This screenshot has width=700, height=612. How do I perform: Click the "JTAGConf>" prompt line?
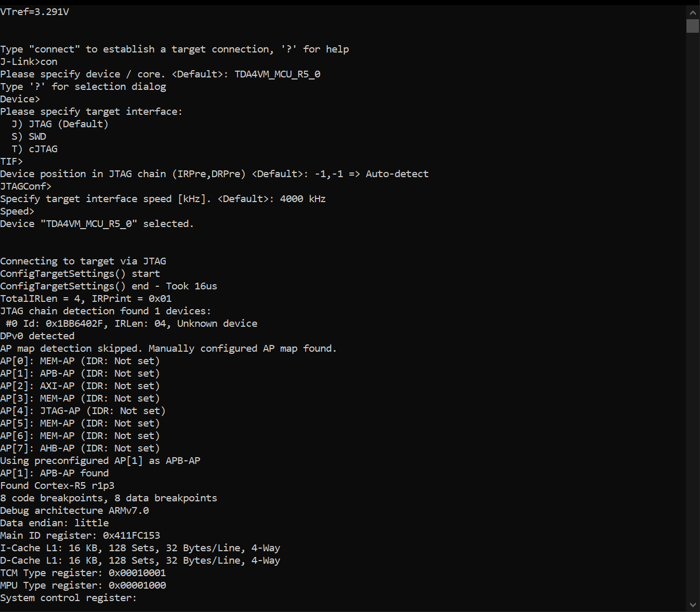[26, 187]
